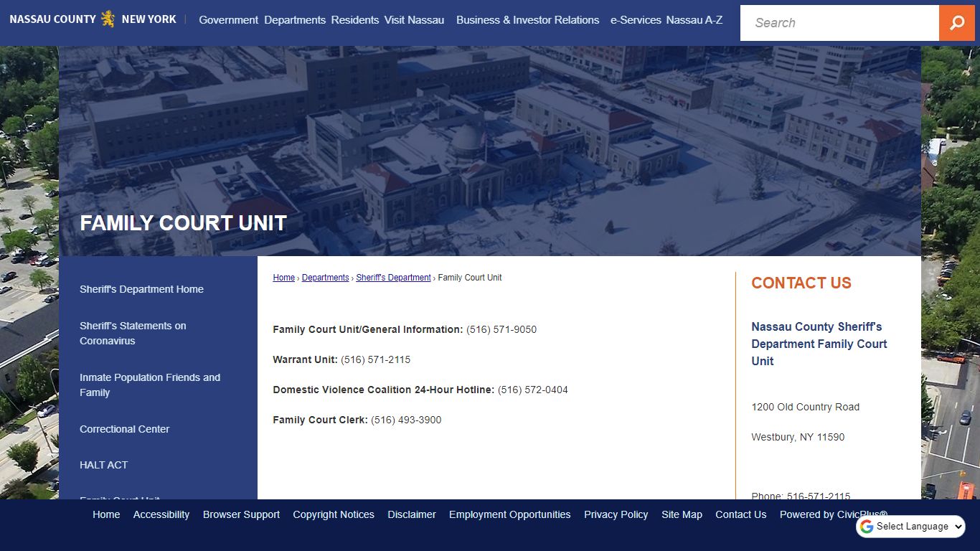Open Sheriff's Department breadcrumb link
The height and width of the screenshot is (551, 980).
point(393,278)
